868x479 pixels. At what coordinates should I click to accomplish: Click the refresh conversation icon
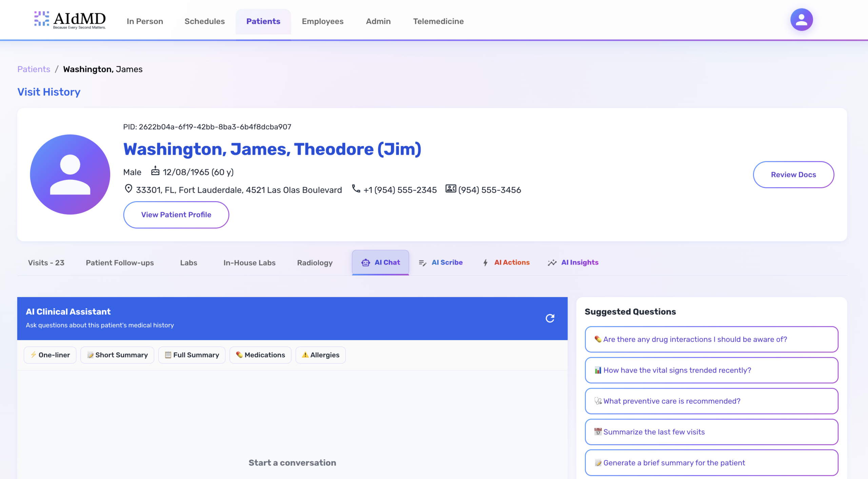tap(550, 318)
